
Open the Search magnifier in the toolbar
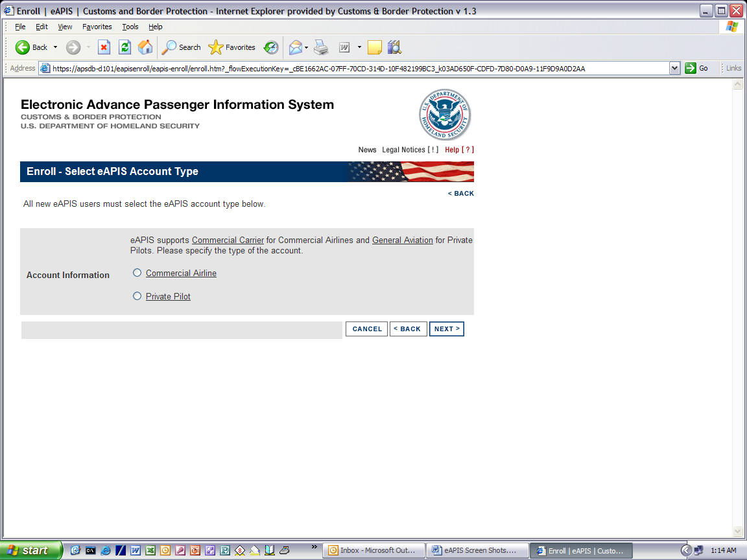(181, 47)
